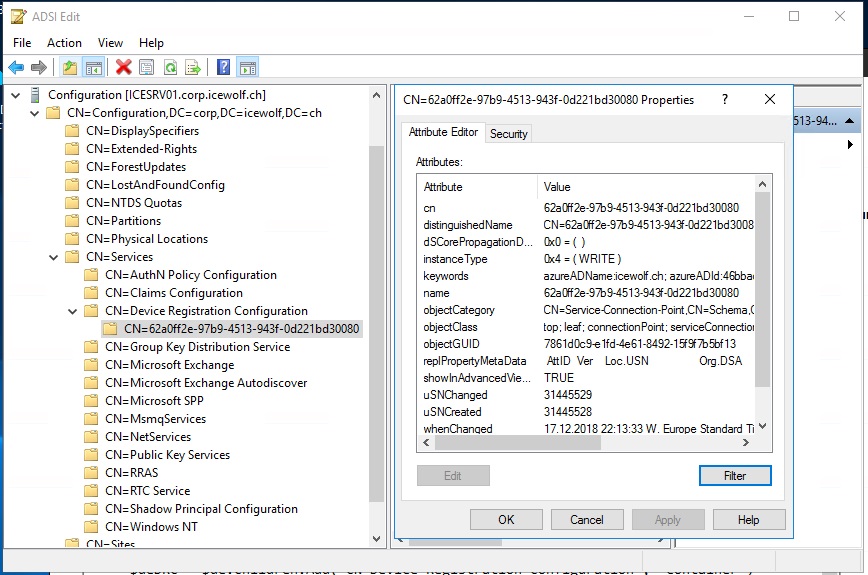Collapse the CN=Services node
This screenshot has height=575, width=868.
(x=54, y=257)
